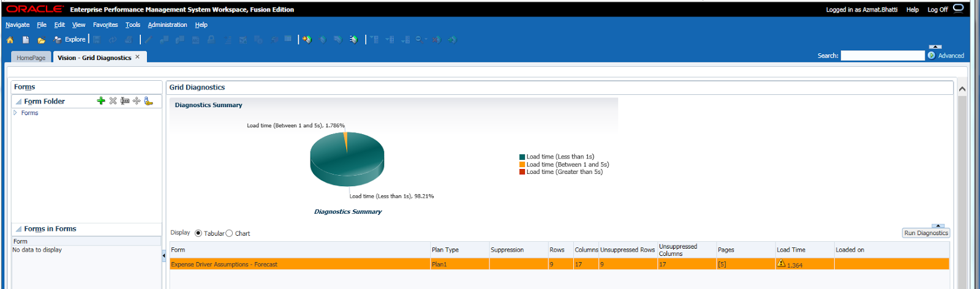Click the Help link in the top-right header
The height and width of the screenshot is (289, 980).
pyautogui.click(x=913, y=9)
